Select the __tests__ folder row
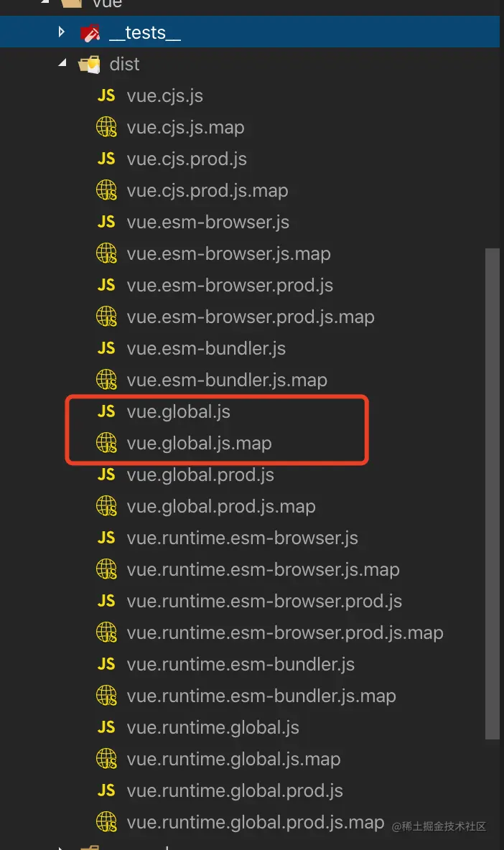The height and width of the screenshot is (850, 504). [250, 32]
